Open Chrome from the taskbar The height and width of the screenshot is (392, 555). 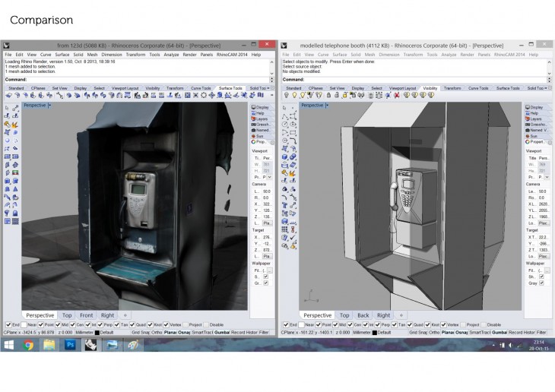[28, 345]
